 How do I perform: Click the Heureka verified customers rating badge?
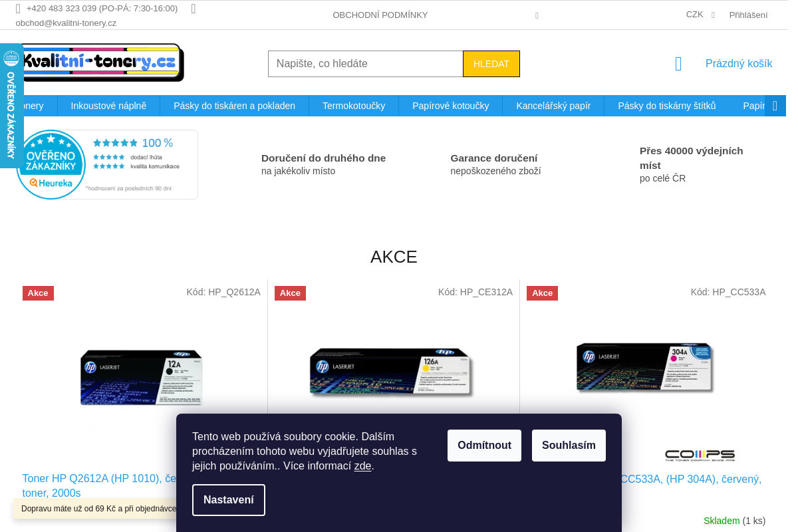pyautogui.click(x=106, y=164)
